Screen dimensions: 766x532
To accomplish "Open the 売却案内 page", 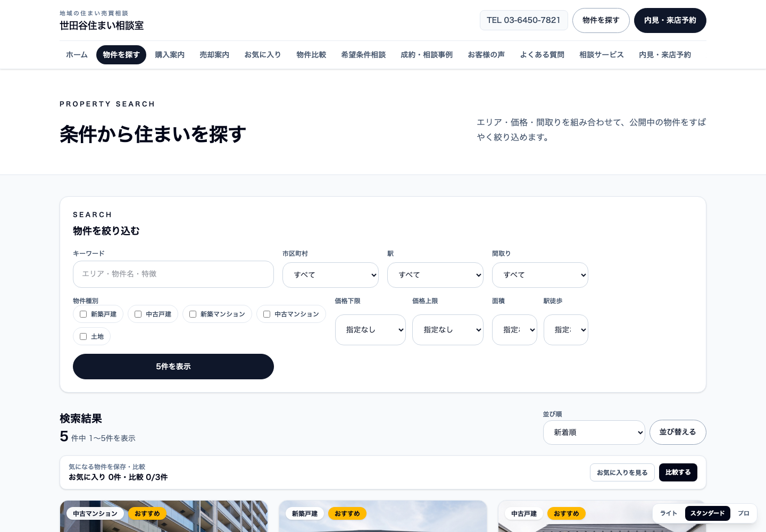I will pos(214,55).
